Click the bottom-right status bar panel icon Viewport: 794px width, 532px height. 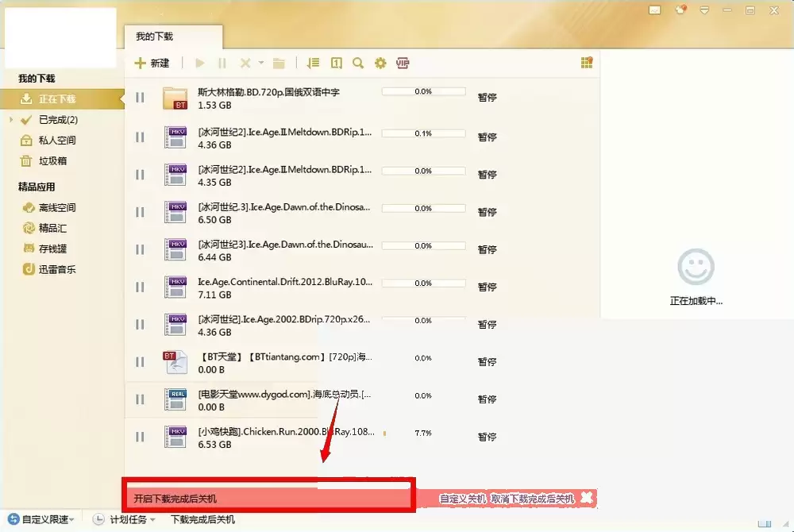tap(765, 524)
